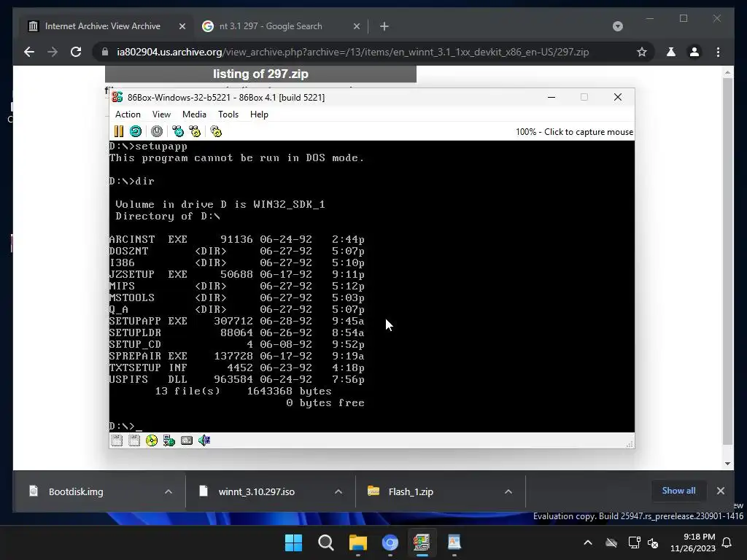Click the address bar URL

point(352,52)
